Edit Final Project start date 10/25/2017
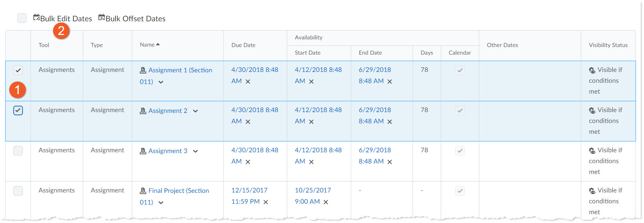Image resolution: width=644 pixels, height=223 pixels. click(x=313, y=190)
